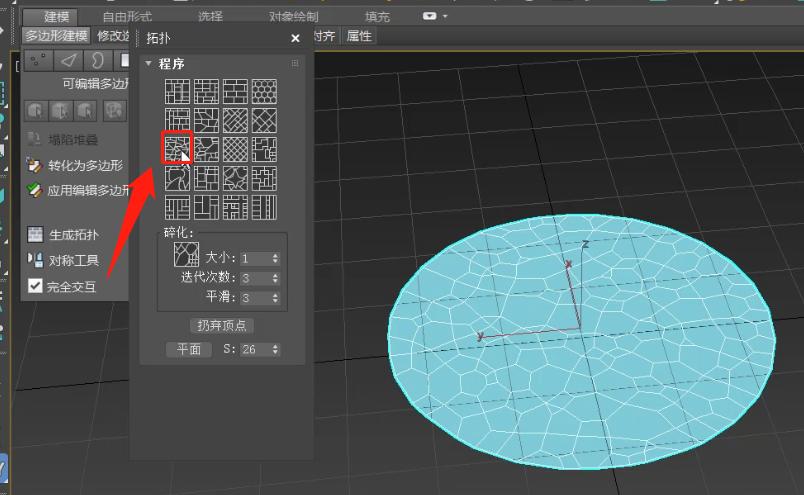Adjust the 大小 spinner arrows
The width and height of the screenshot is (804, 495).
coord(275,258)
